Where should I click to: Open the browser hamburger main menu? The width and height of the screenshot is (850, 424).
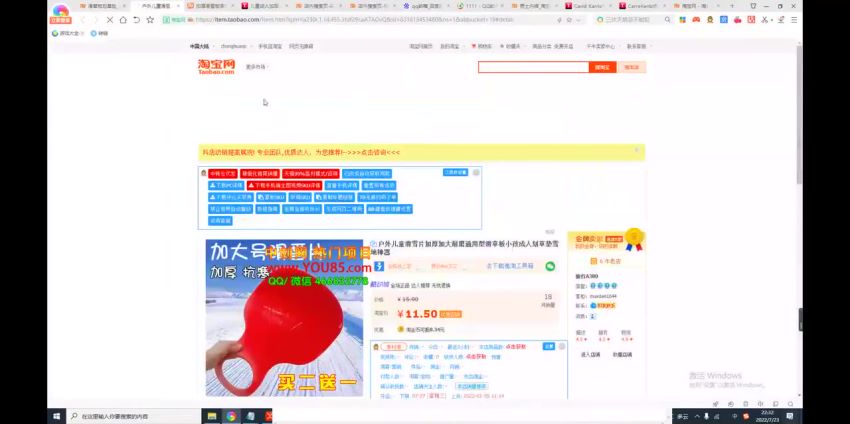794,20
